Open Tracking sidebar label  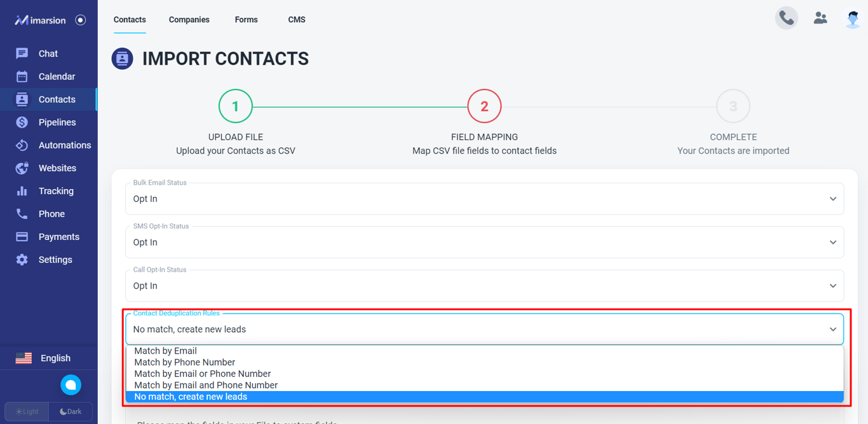tap(56, 190)
